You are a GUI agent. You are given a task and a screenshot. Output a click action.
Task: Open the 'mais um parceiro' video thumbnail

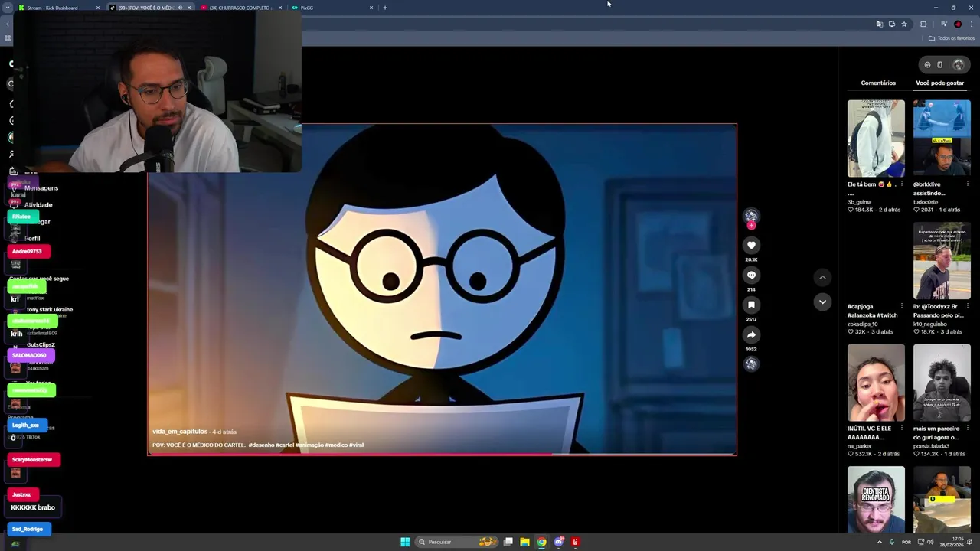(x=942, y=383)
